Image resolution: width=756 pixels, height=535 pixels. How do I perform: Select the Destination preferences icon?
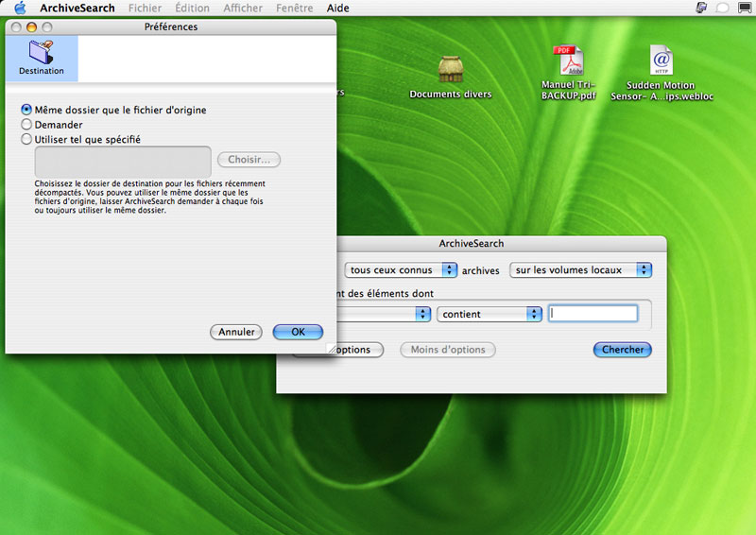click(42, 58)
